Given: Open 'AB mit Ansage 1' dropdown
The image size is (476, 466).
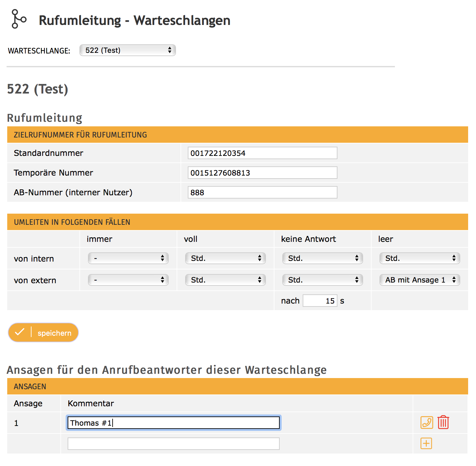Looking at the screenshot, I should pyautogui.click(x=420, y=280).
